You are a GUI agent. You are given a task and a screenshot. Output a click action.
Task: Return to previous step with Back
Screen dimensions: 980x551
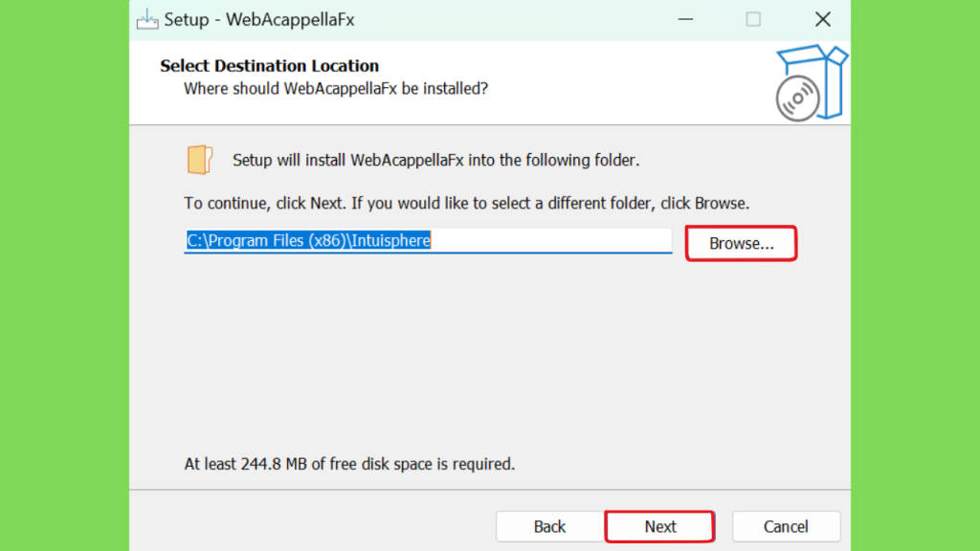tap(549, 527)
